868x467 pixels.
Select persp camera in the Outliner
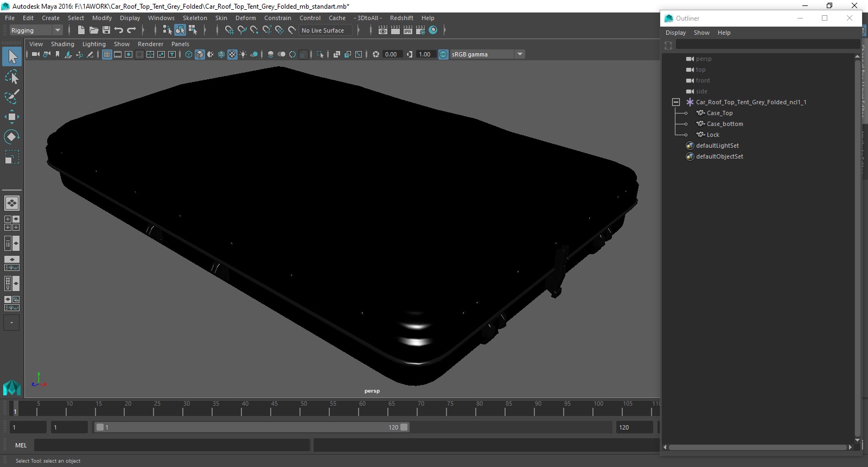pyautogui.click(x=704, y=59)
